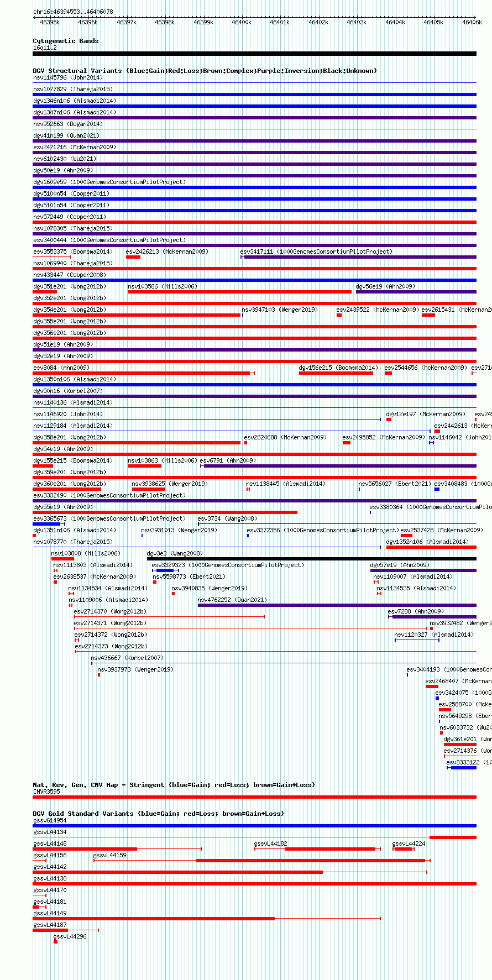Select nsv103586 (Mills2006) loss bar

point(240,292)
